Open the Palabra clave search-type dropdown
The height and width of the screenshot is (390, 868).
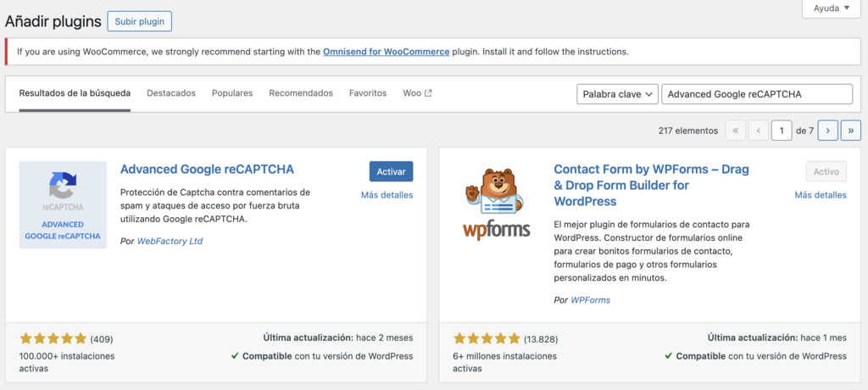pyautogui.click(x=617, y=94)
